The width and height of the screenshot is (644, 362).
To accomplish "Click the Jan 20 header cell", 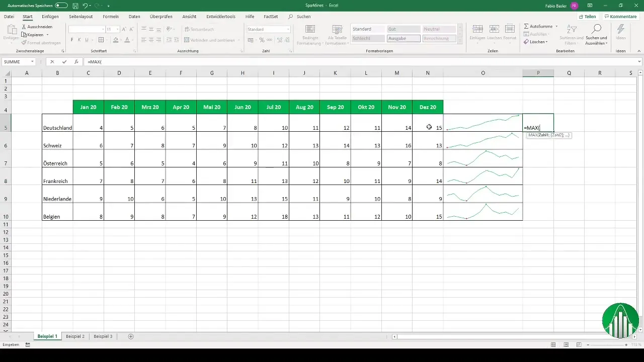I will click(88, 107).
